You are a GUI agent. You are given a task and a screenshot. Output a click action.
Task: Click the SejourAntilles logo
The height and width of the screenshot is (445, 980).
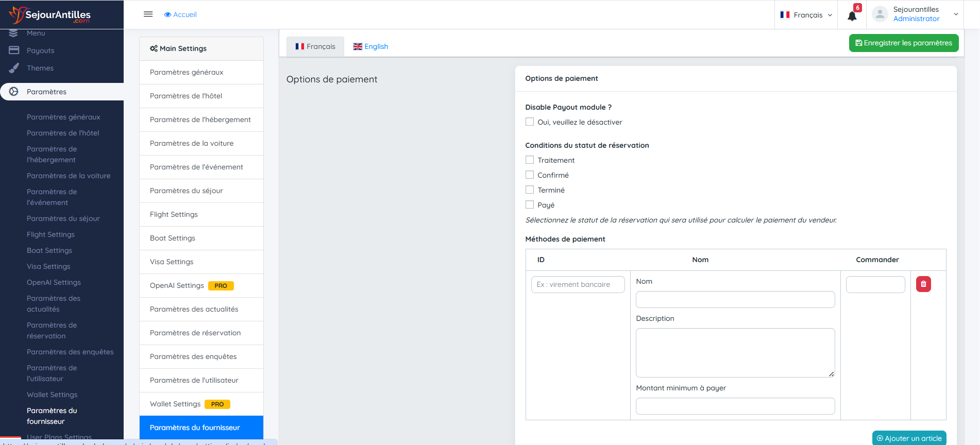point(50,15)
